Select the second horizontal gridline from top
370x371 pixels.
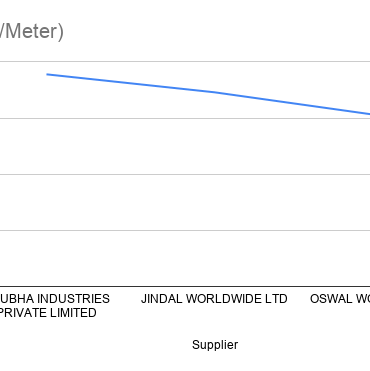(x=185, y=118)
